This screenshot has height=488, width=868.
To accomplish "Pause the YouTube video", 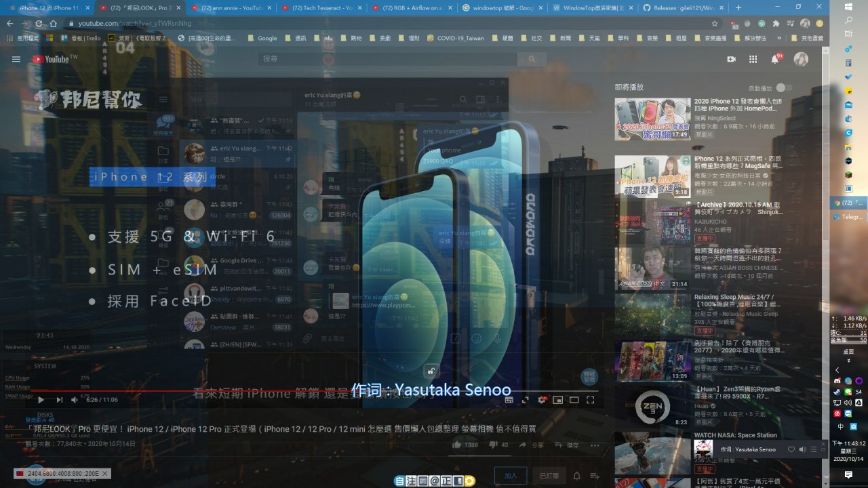I will [41, 400].
